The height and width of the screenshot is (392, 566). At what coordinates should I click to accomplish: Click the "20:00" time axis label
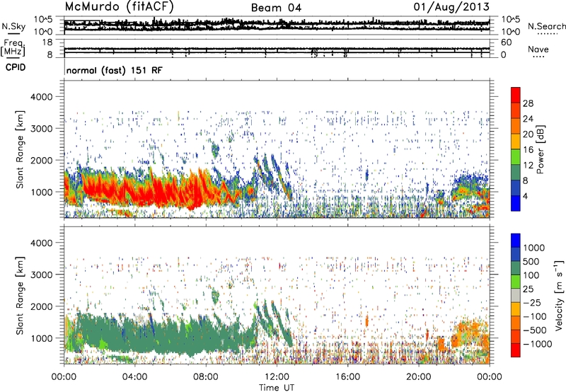point(419,377)
